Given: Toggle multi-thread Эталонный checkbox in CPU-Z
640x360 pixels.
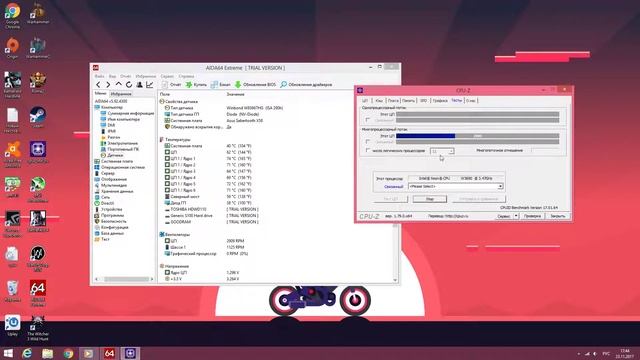Looking at the screenshot, I should click(x=368, y=142).
